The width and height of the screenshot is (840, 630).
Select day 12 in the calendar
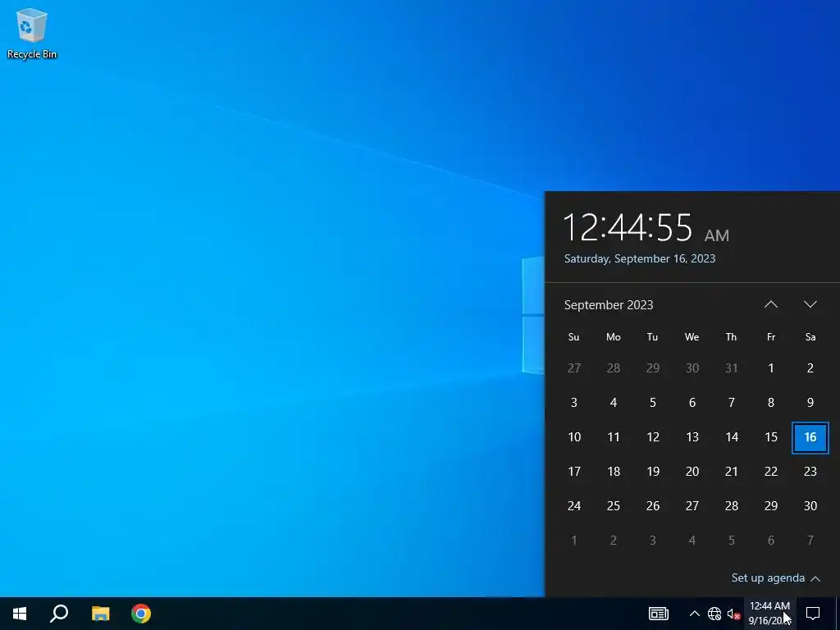(x=652, y=437)
